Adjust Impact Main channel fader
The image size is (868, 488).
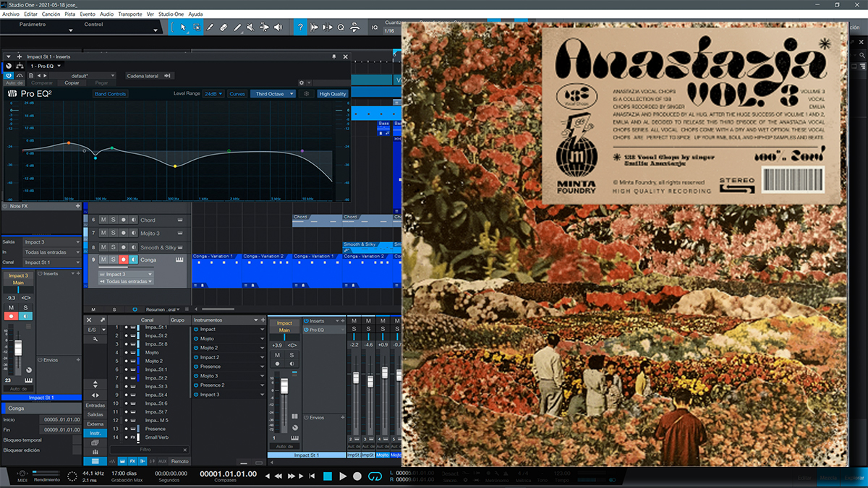tap(284, 386)
